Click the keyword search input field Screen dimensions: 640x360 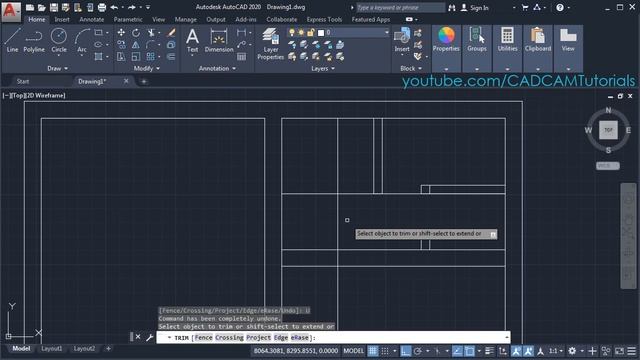point(400,7)
